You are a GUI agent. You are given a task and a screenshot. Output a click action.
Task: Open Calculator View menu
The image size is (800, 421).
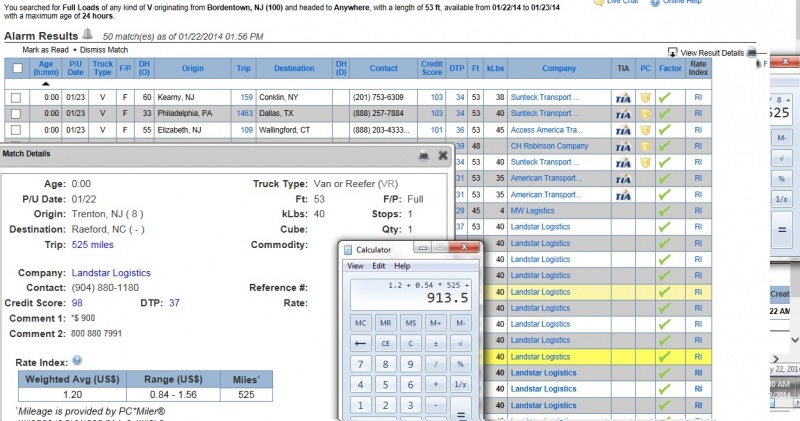pyautogui.click(x=355, y=266)
